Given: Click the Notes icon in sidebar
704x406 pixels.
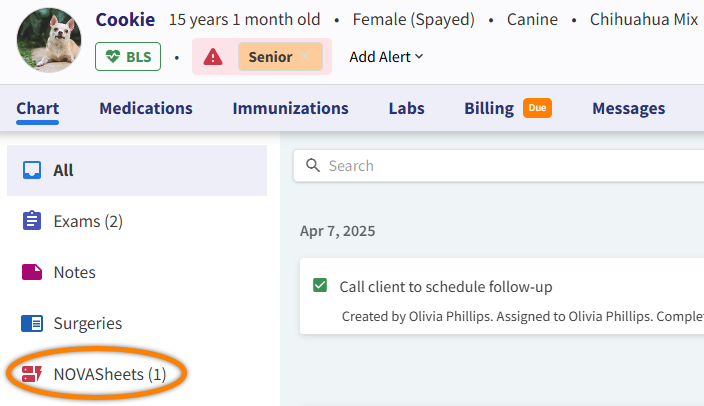Looking at the screenshot, I should [32, 272].
